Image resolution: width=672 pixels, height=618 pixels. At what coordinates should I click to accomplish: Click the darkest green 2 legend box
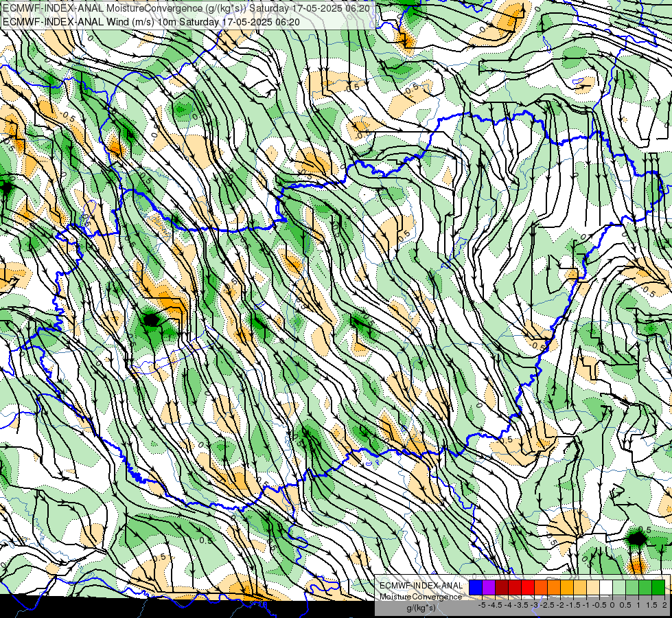click(x=658, y=588)
